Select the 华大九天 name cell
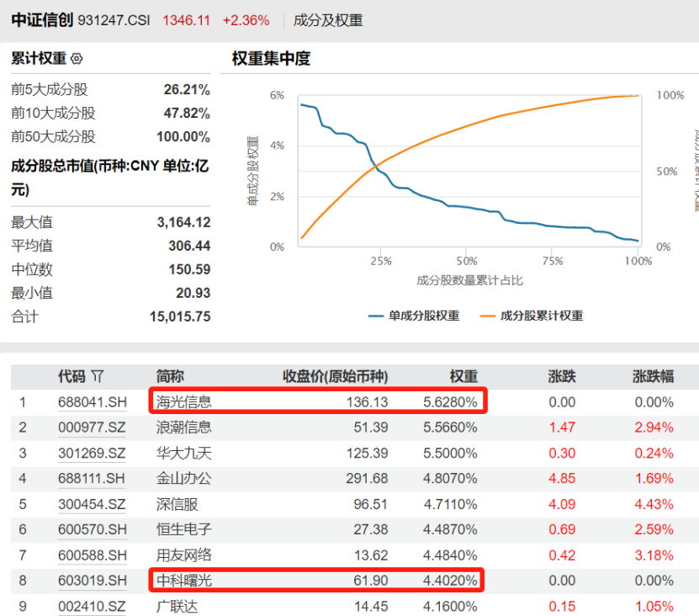 coord(183,454)
